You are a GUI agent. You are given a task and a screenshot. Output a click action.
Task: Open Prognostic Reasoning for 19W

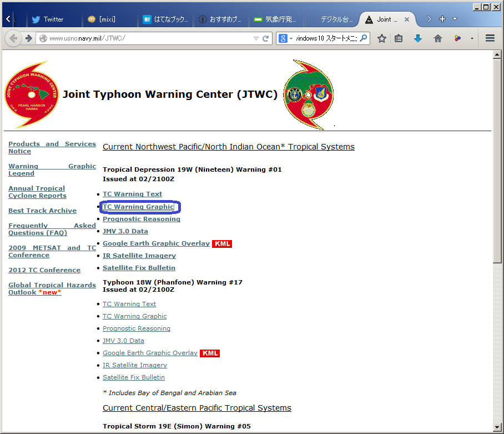click(x=142, y=219)
